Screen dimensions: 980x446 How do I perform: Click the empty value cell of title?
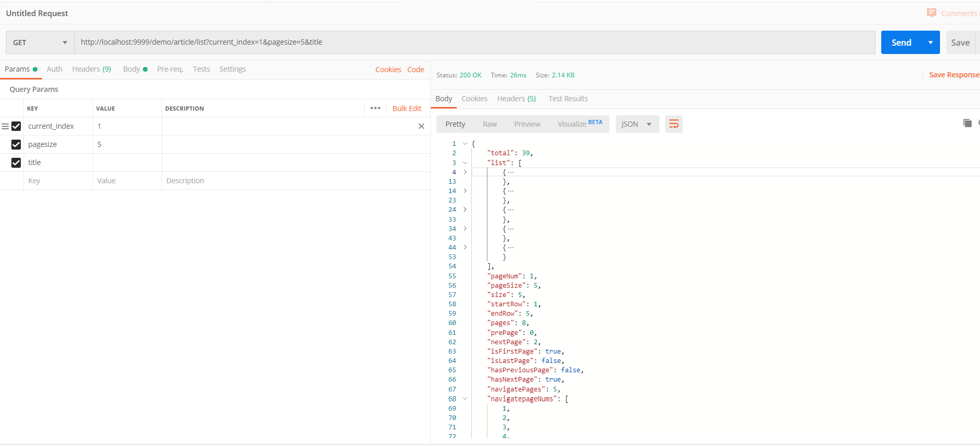pyautogui.click(x=127, y=163)
